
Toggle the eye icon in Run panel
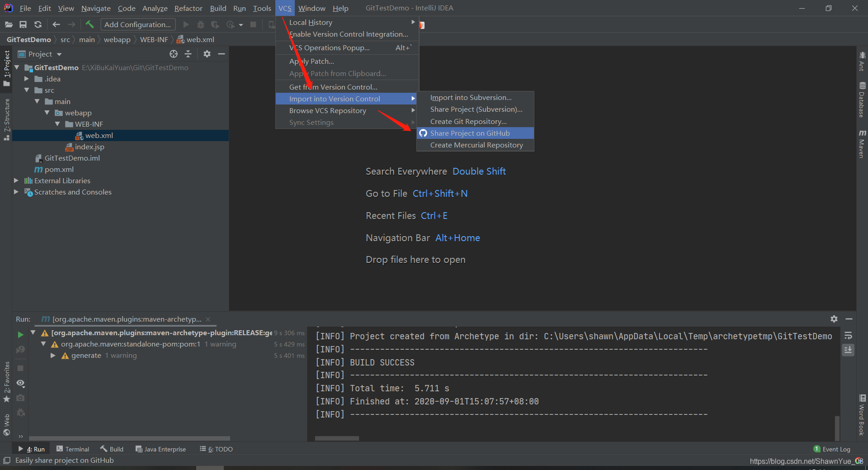[x=20, y=383]
